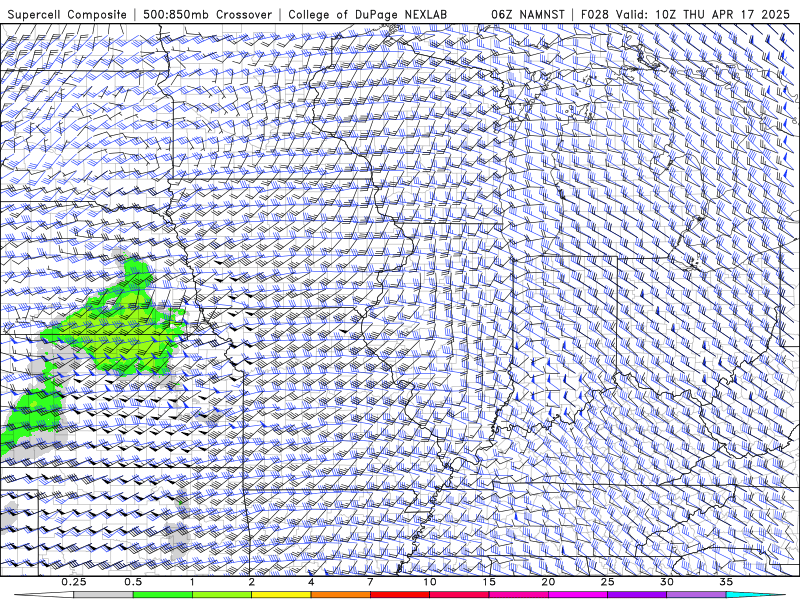Click the "06Z NAMNST" model run label
The width and height of the screenshot is (800, 600).
tap(528, 14)
